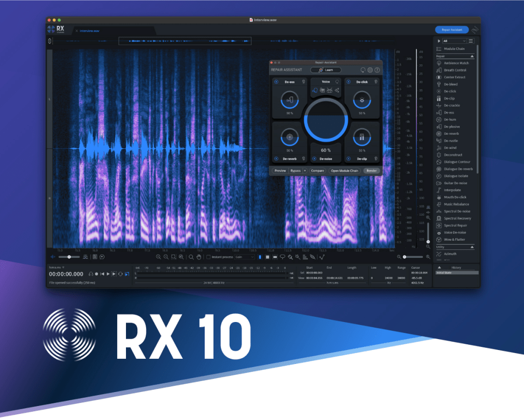Click the headphones monitoring icon in the transport
The height and width of the screenshot is (420, 524).
tap(91, 274)
